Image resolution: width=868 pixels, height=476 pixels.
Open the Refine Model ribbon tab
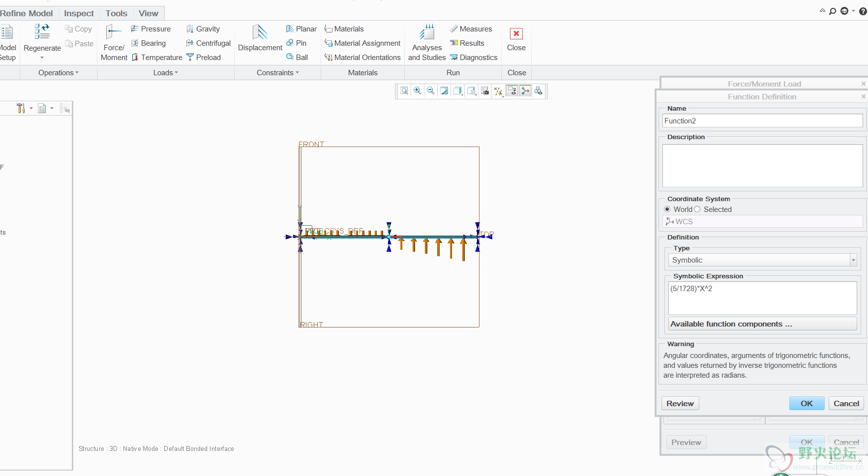pyautogui.click(x=27, y=13)
